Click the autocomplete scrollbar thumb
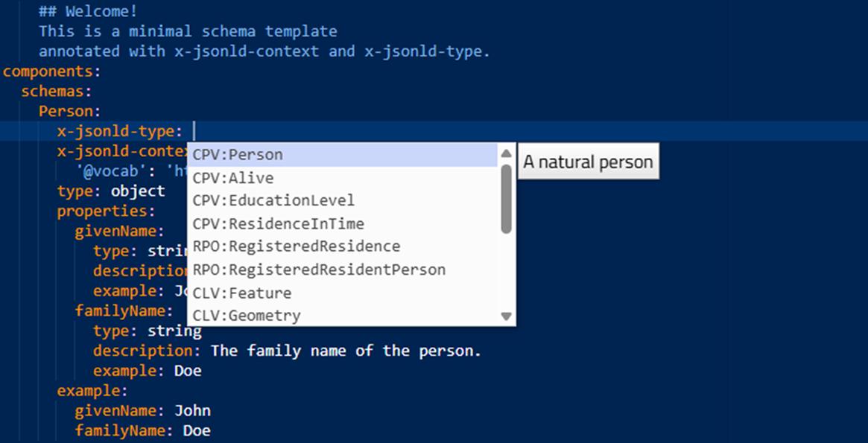868x443 pixels. [x=506, y=199]
